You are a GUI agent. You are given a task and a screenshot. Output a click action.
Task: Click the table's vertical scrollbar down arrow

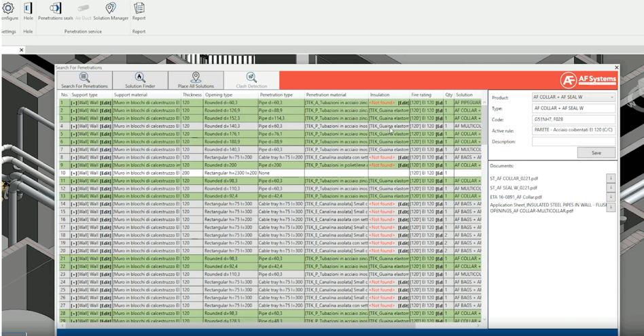coord(484,319)
